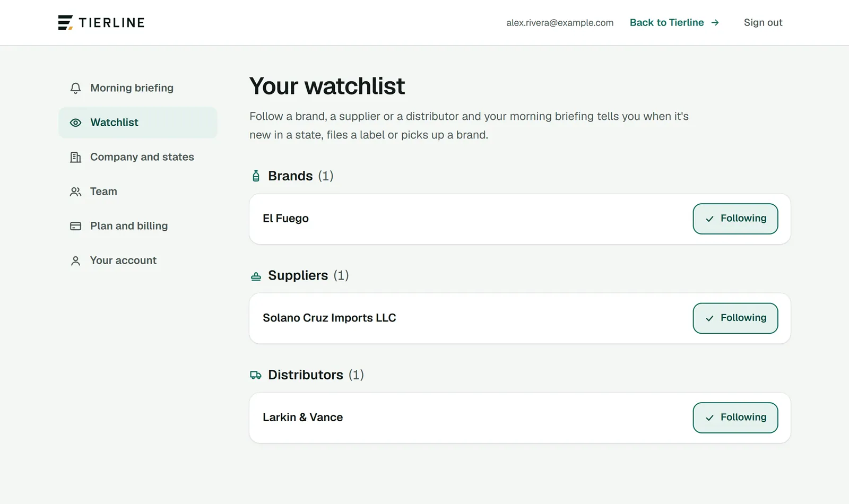Viewport: 849px width, 504px height.
Task: Click the Back to Tierline link
Action: [674, 23]
